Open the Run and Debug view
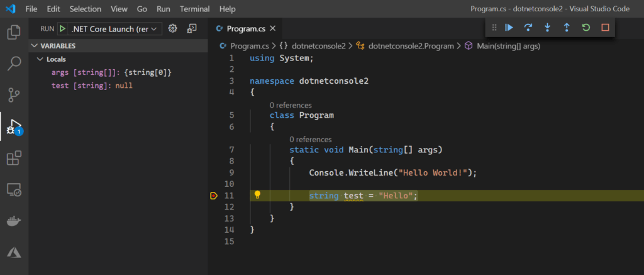The width and height of the screenshot is (644, 275). coord(14,126)
